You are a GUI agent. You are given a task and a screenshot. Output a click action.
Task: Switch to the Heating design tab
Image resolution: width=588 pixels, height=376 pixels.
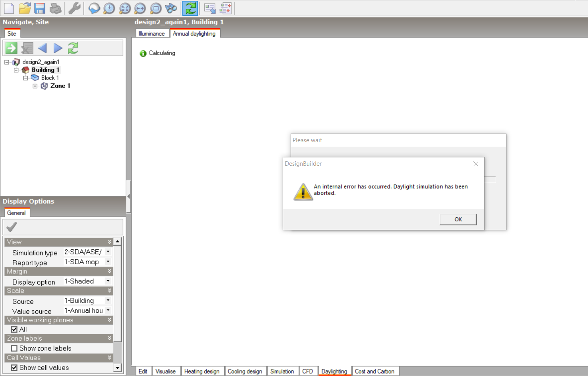coord(202,371)
